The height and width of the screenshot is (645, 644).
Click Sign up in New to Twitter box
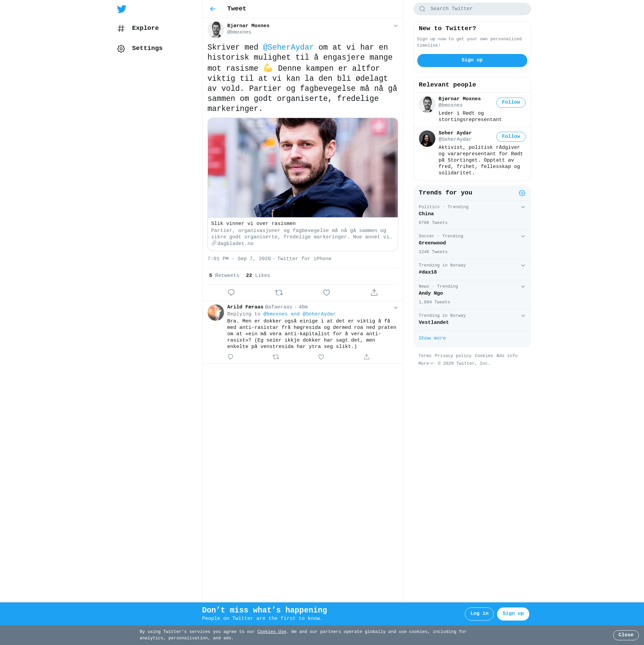click(472, 60)
